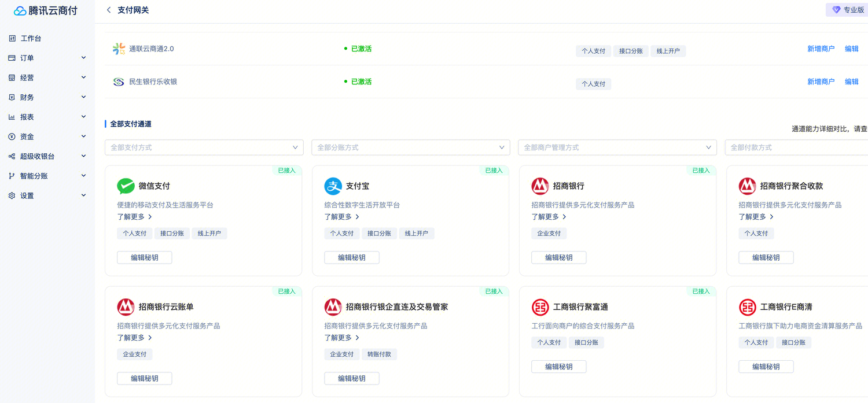868x403 pixels.
Task: Open the 全部支付方式 dropdown
Action: tap(204, 147)
